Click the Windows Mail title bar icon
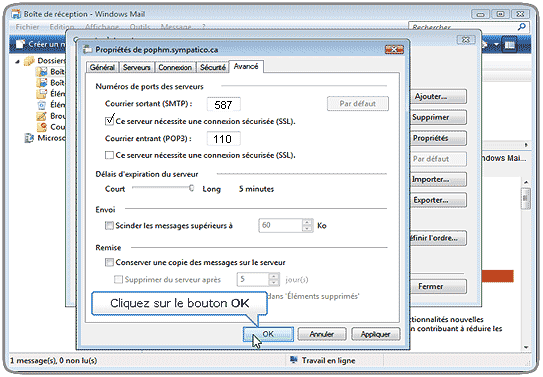Viewport: 543px width, 377px height. click(16, 14)
